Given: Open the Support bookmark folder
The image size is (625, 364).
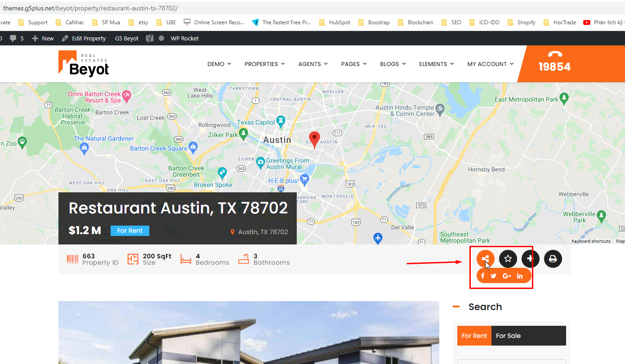Looking at the screenshot, I should (x=33, y=22).
